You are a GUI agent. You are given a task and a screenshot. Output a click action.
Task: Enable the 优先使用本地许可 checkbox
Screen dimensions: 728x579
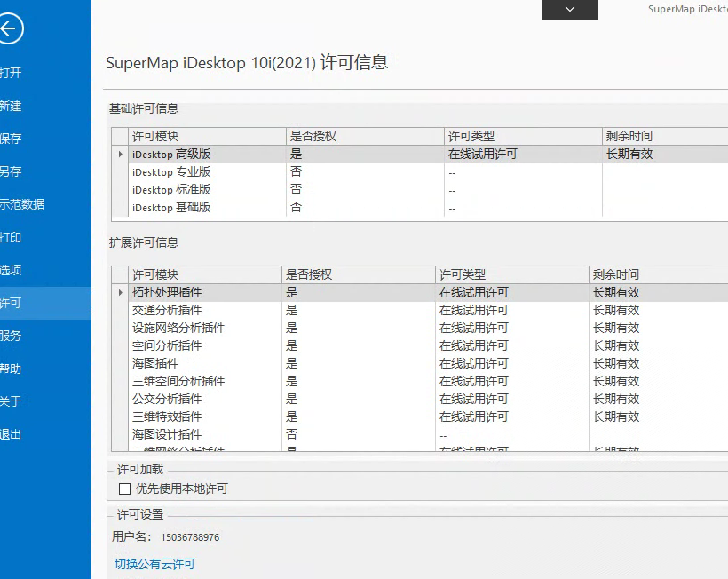124,488
